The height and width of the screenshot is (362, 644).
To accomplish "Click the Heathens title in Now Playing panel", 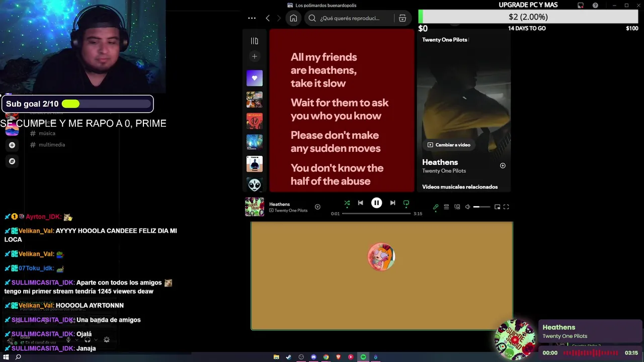I will [440, 162].
